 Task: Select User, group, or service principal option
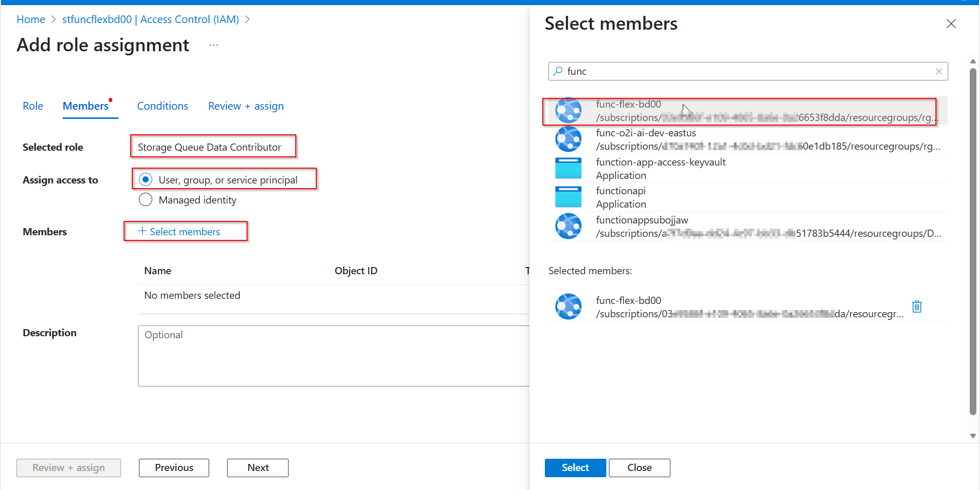(146, 180)
